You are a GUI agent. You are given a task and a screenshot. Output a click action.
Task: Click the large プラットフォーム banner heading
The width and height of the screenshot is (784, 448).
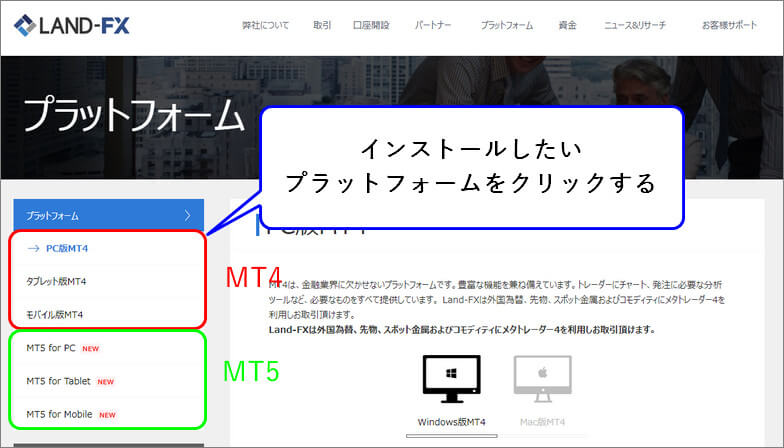pyautogui.click(x=134, y=116)
